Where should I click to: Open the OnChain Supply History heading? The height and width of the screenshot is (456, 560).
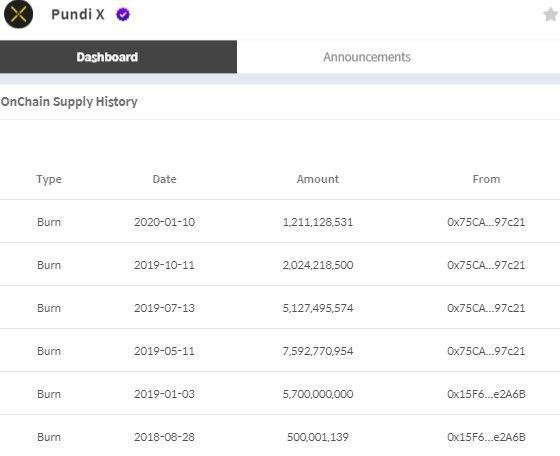point(69,102)
